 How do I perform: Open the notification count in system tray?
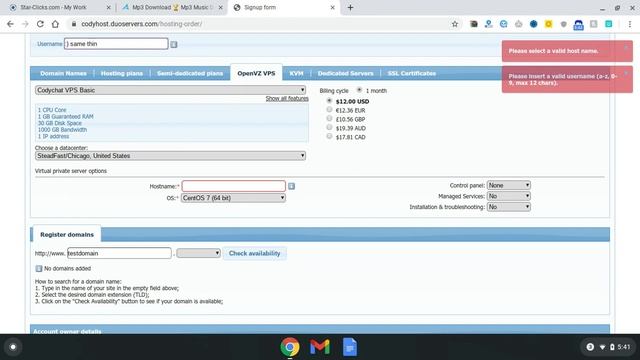click(x=590, y=347)
